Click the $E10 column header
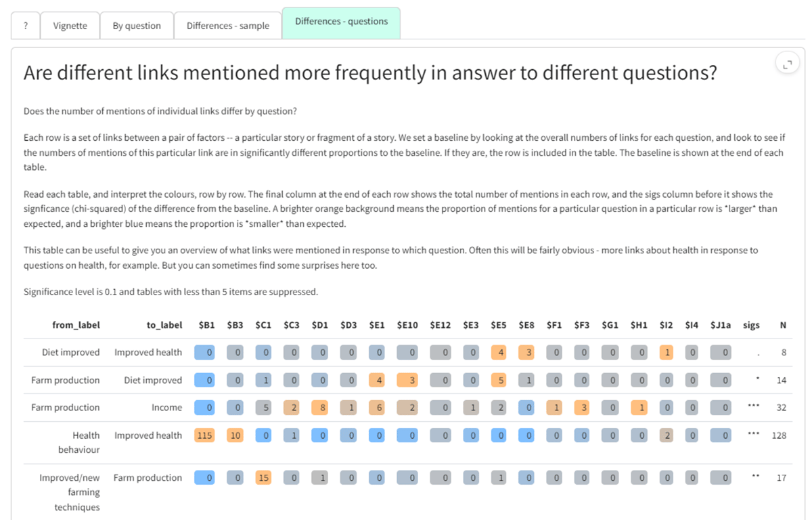 point(407,325)
